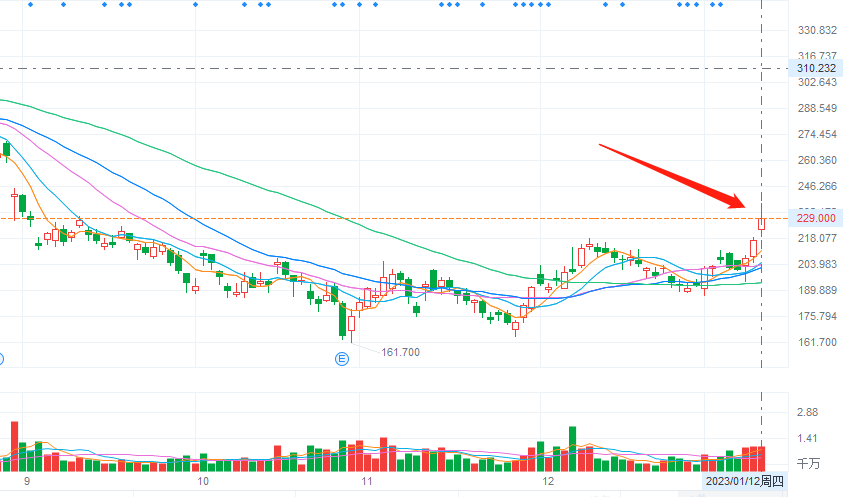Click the 218.077 price axis value
The image size is (843, 497).
817,238
